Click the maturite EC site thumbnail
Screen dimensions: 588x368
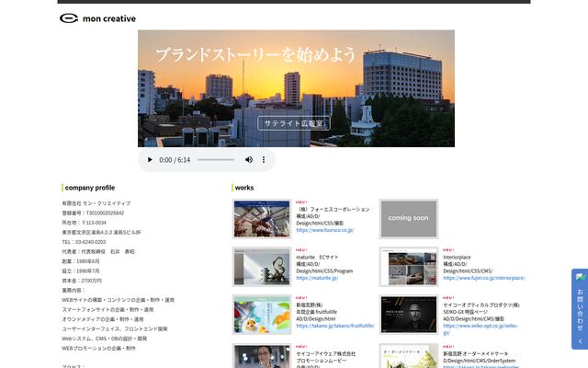262,267
